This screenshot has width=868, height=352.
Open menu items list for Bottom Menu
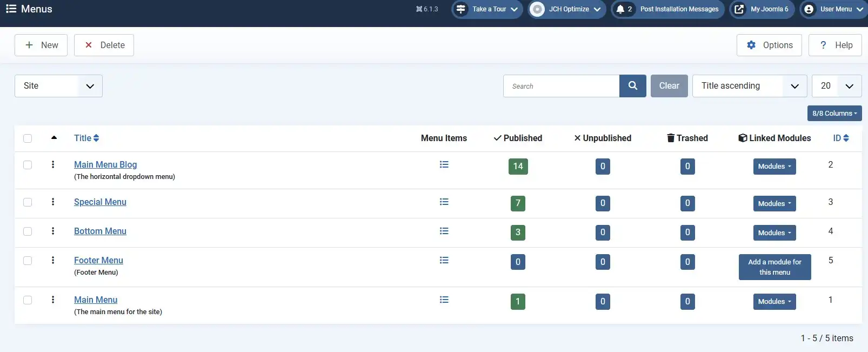point(444,231)
